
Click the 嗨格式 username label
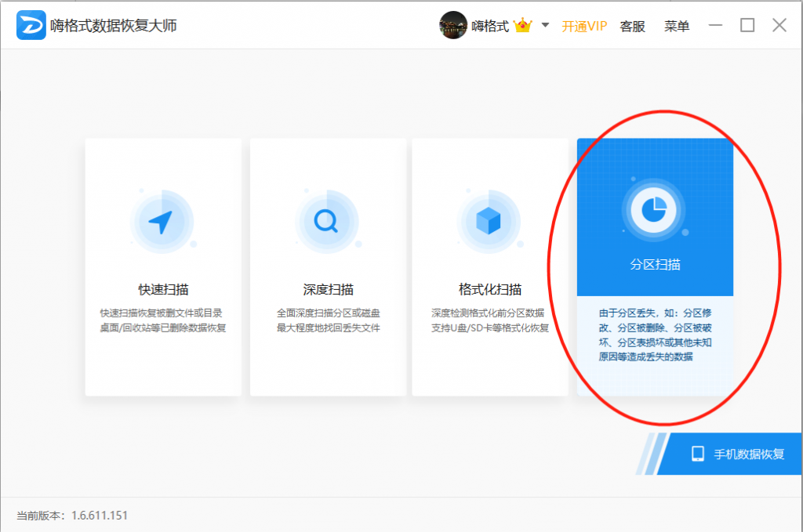click(490, 26)
